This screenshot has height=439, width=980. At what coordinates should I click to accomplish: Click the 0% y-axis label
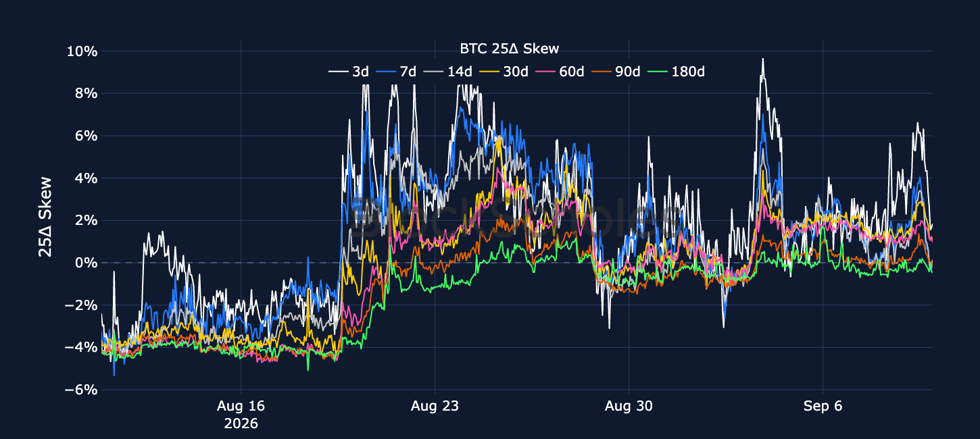coord(86,263)
